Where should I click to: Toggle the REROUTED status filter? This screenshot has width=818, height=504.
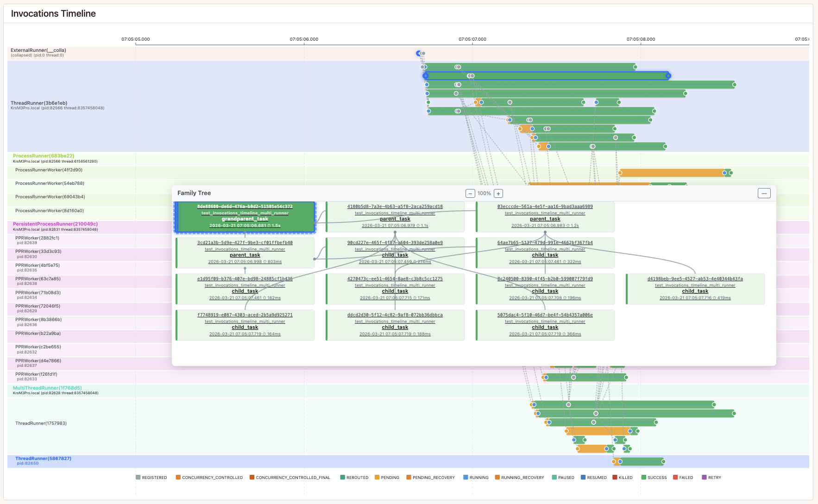coord(342,477)
